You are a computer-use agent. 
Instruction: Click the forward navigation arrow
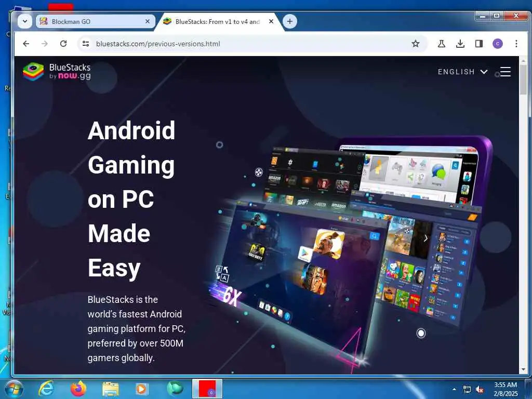[45, 44]
